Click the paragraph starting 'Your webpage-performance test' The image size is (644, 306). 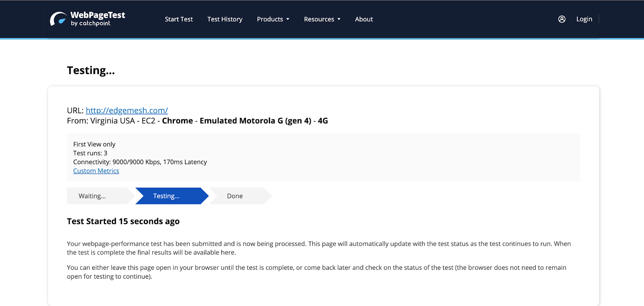(319, 248)
